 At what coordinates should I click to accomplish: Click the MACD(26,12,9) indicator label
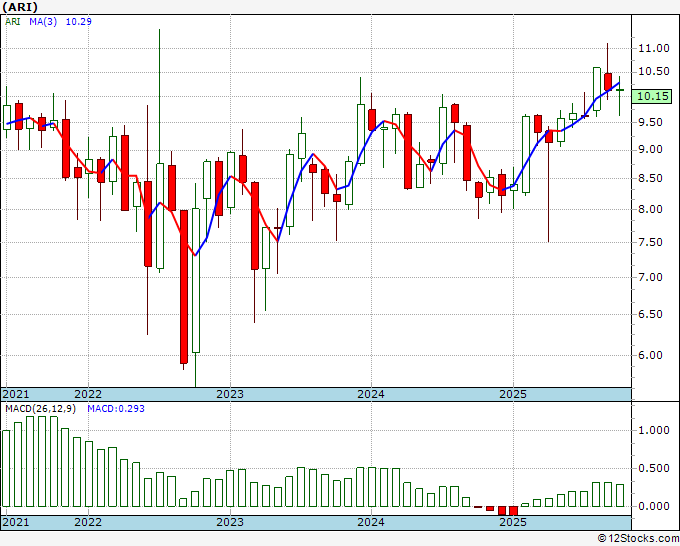[40, 409]
